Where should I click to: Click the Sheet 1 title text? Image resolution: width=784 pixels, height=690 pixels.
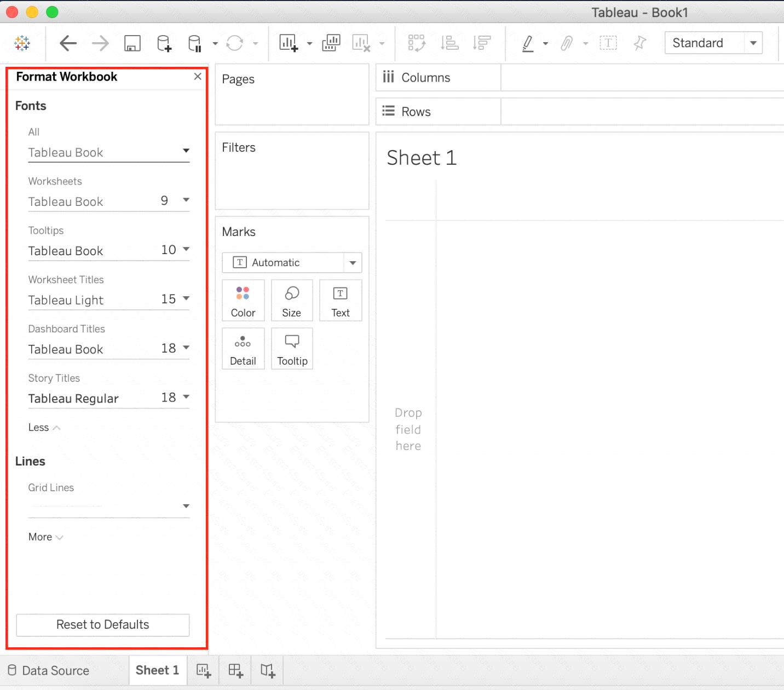(x=422, y=158)
